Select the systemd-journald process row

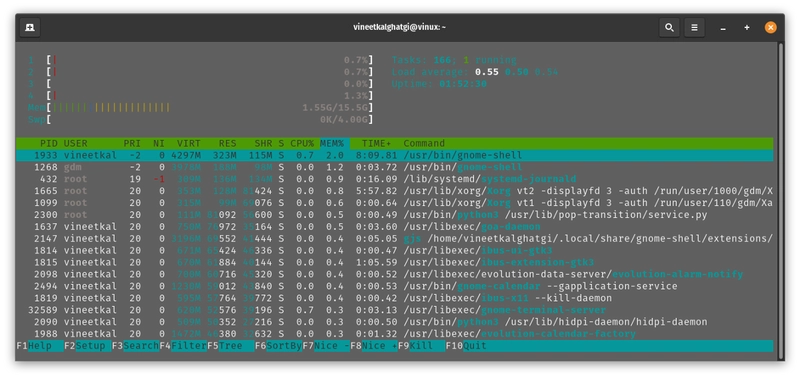(394, 179)
